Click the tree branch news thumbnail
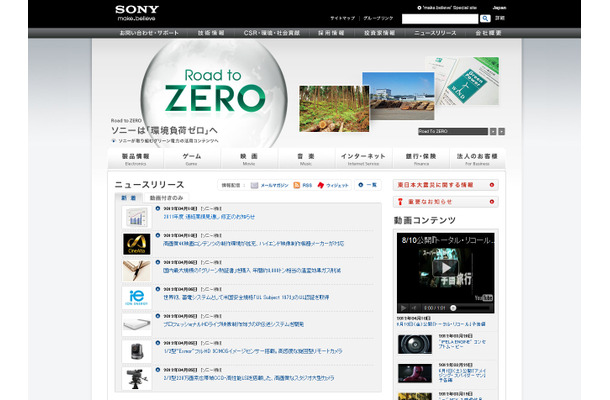The image size is (610, 400). point(137,271)
